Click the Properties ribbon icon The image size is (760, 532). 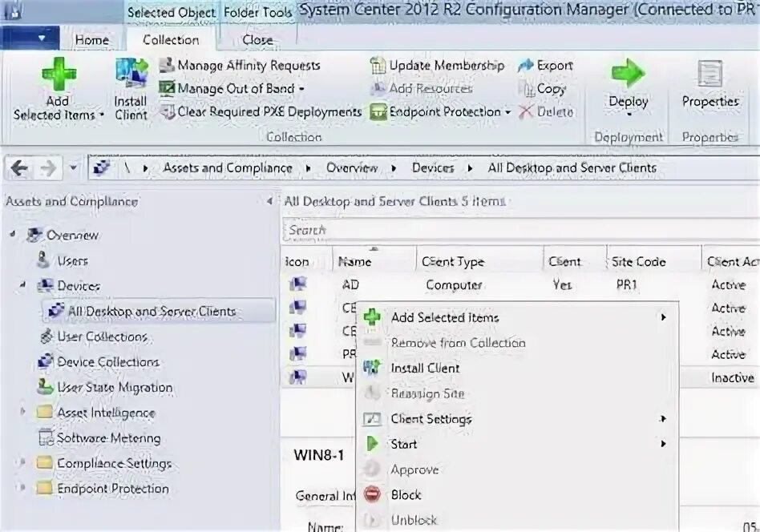point(710,75)
